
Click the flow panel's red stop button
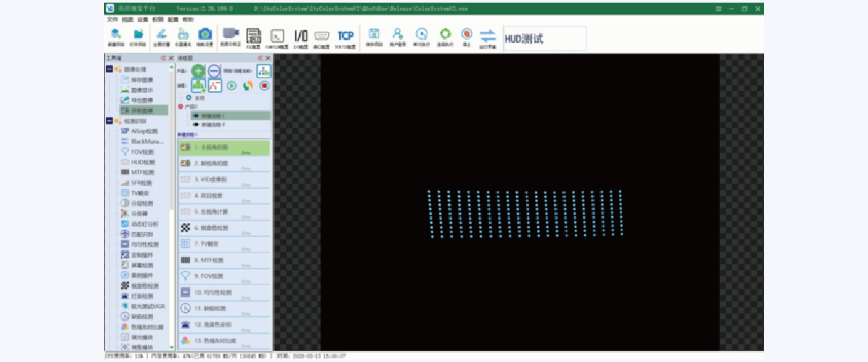(264, 86)
